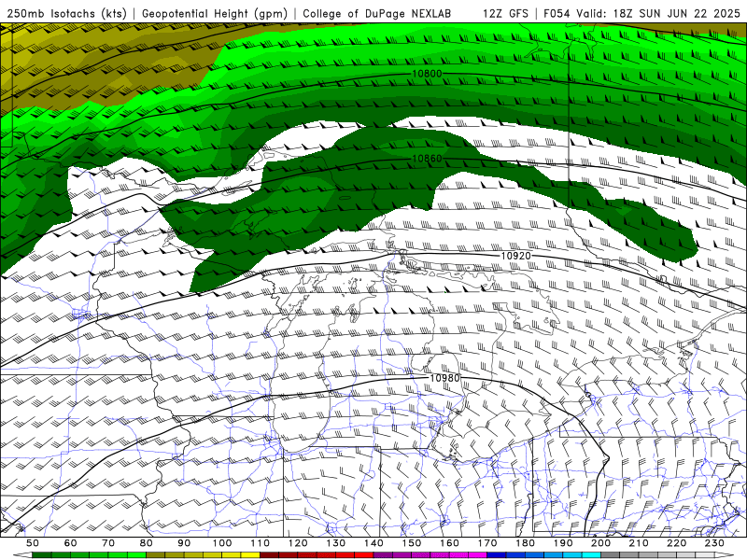The image size is (747, 560).
Task: Pick the cyan swatch just left of 200
Action: [591, 555]
